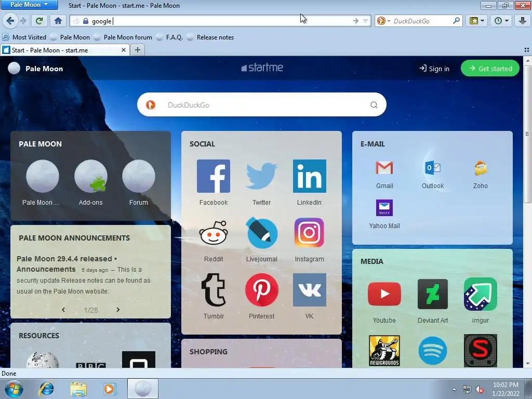
Task: Open the Downloads arrow toolbar button
Action: [x=523, y=21]
